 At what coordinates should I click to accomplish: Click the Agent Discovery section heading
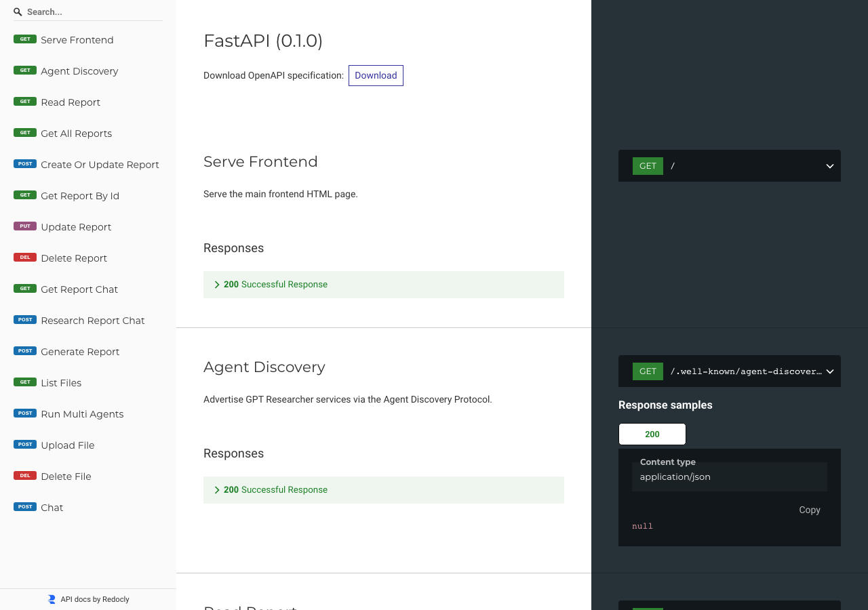tap(264, 367)
